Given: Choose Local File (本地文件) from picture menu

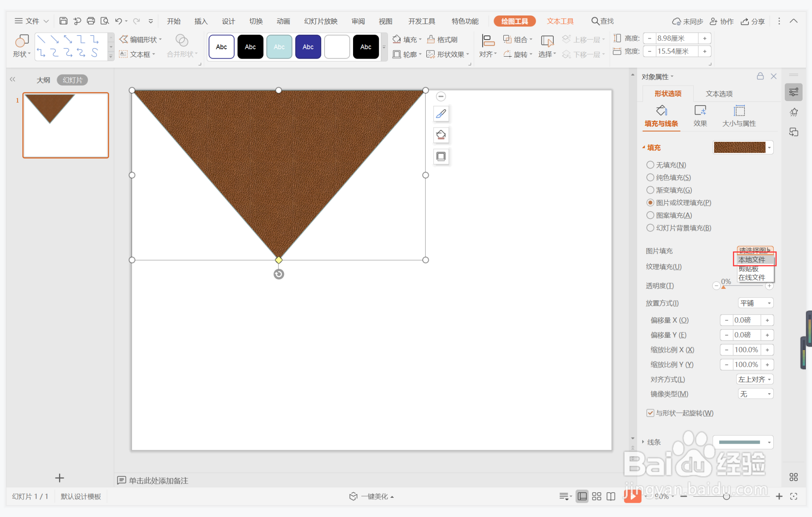Looking at the screenshot, I should tap(752, 260).
